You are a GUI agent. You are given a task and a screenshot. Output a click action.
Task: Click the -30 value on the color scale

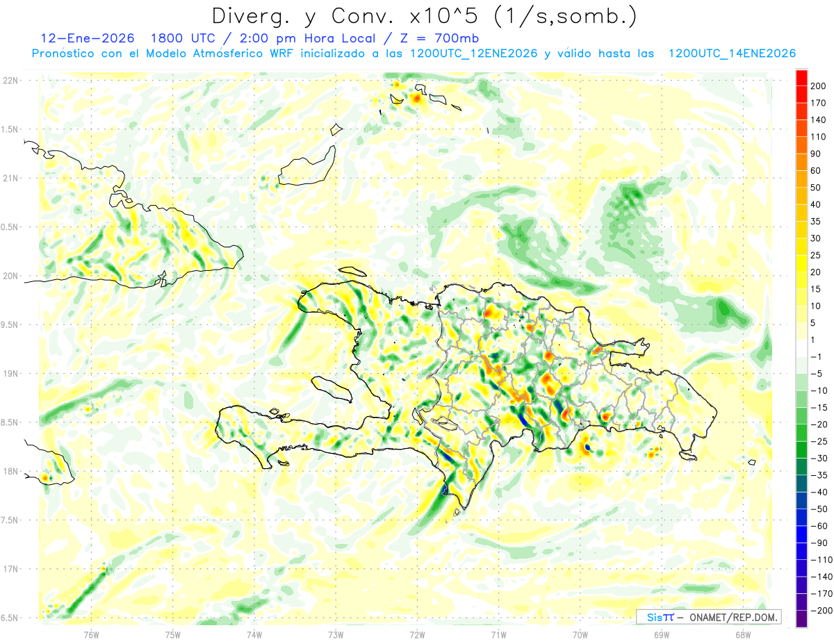point(819,458)
